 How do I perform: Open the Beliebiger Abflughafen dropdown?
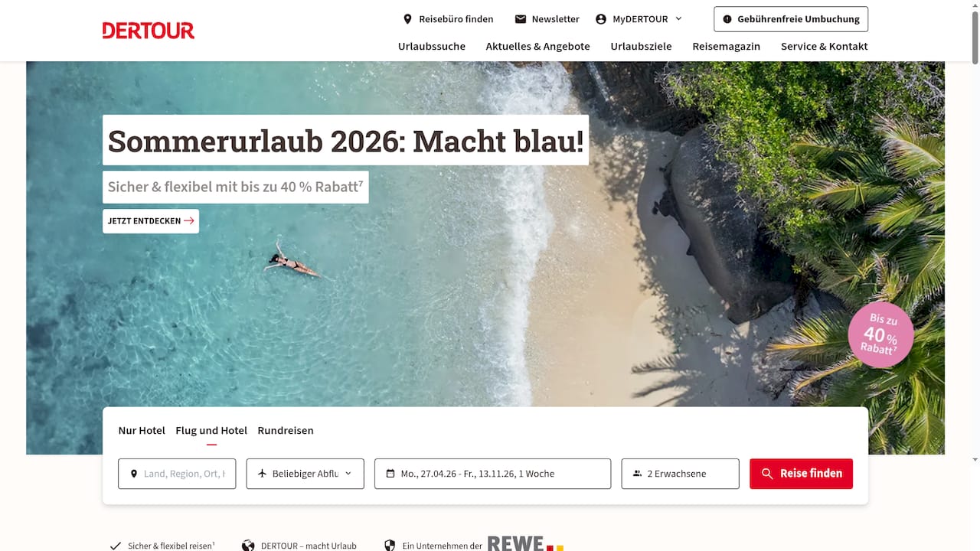pyautogui.click(x=305, y=474)
